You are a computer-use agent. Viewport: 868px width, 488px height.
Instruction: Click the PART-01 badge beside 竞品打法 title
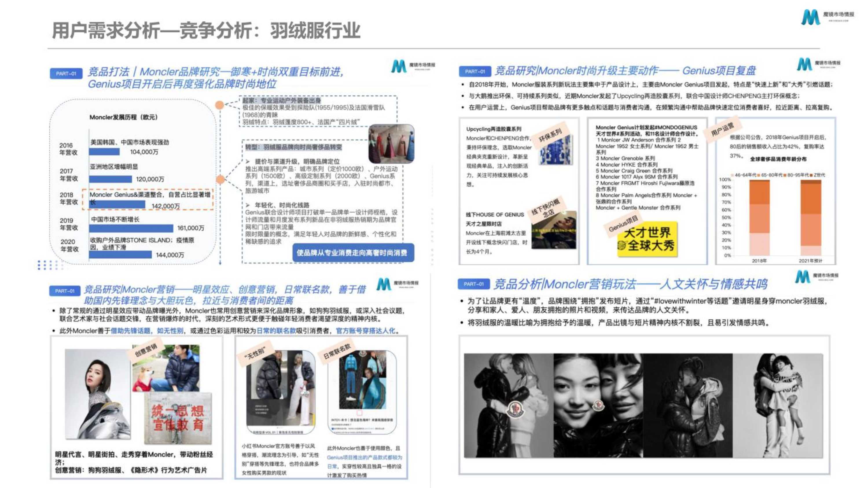tap(66, 73)
